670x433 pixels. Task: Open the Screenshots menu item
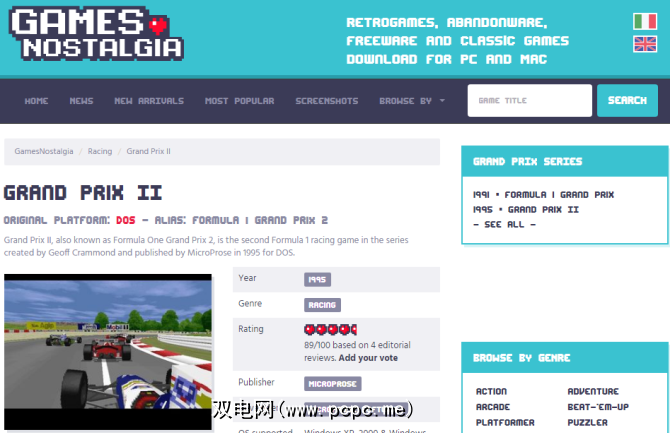pos(326,101)
